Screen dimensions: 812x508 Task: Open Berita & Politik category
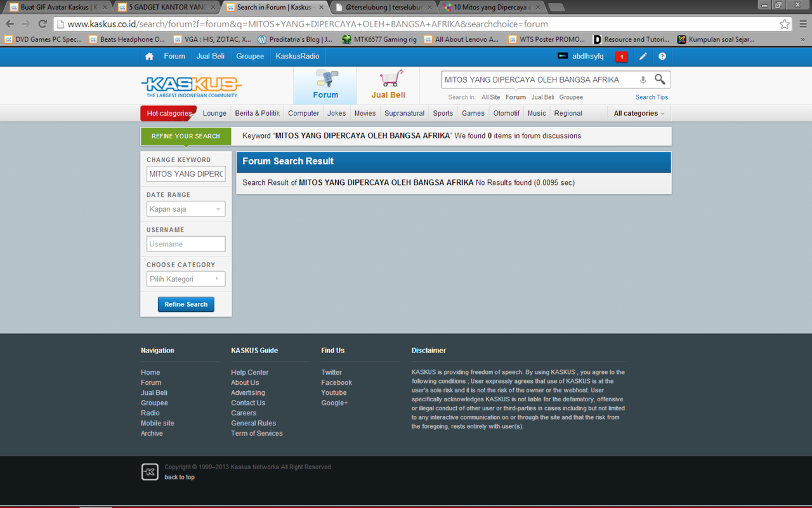pyautogui.click(x=257, y=113)
